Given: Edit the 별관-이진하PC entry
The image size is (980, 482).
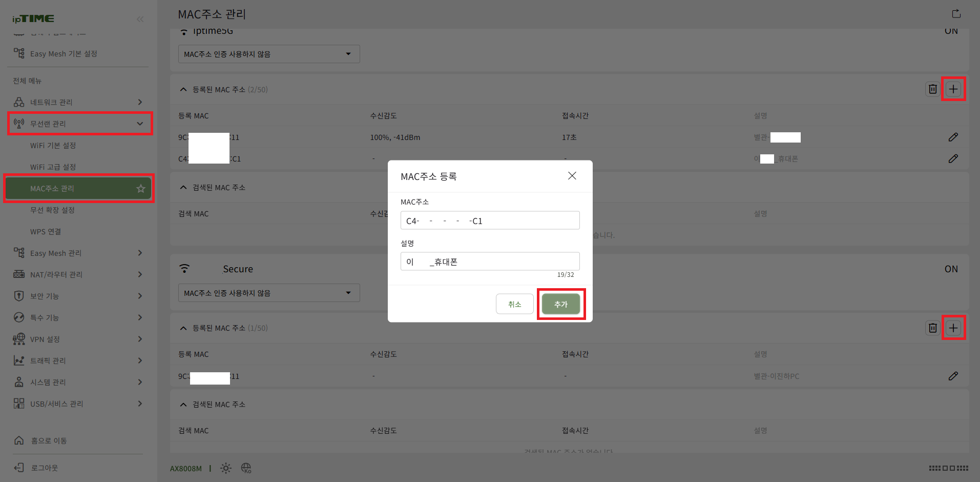Looking at the screenshot, I should pyautogui.click(x=953, y=376).
